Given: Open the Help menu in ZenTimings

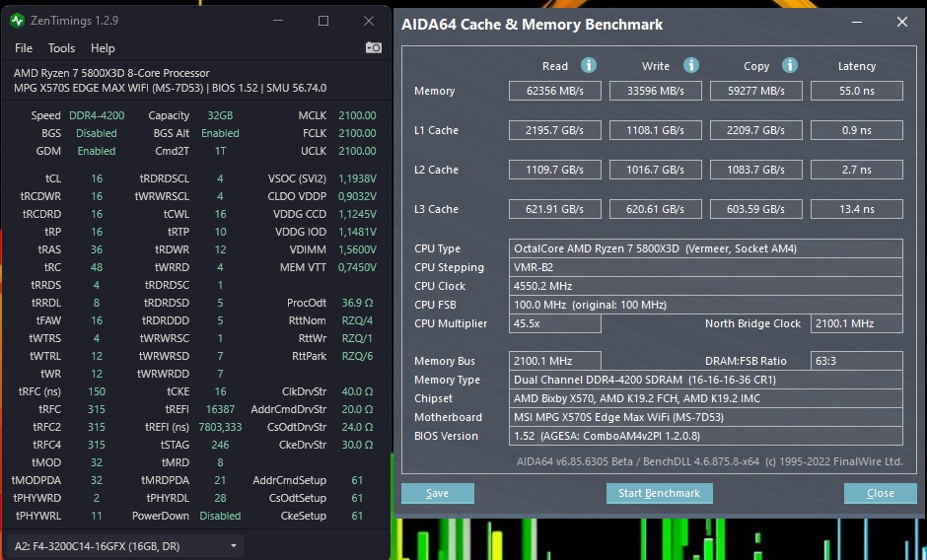Looking at the screenshot, I should point(103,48).
